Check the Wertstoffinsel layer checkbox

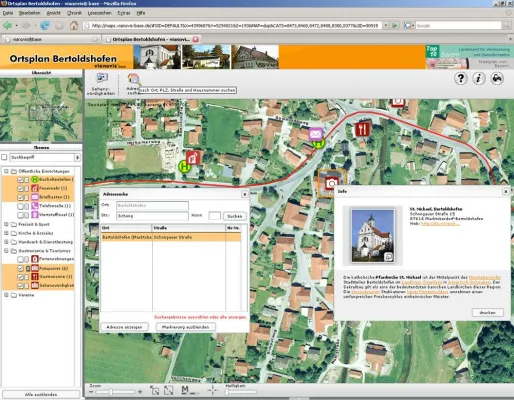tap(20, 215)
